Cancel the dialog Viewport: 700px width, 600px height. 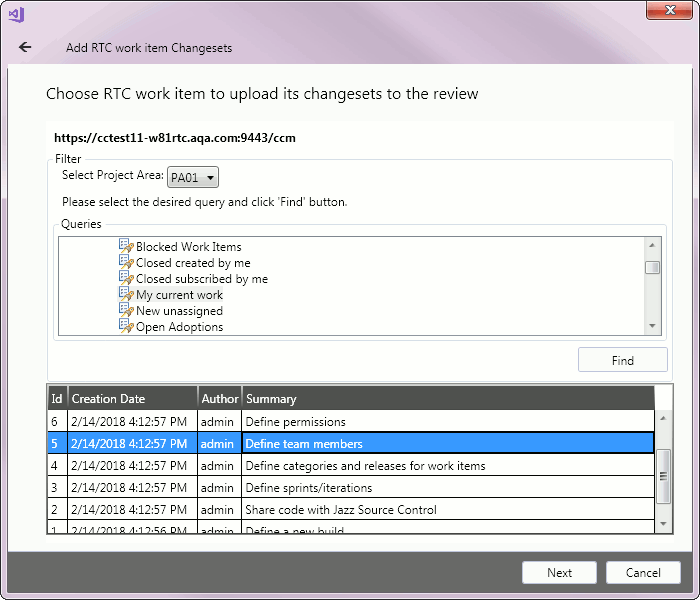[643, 573]
